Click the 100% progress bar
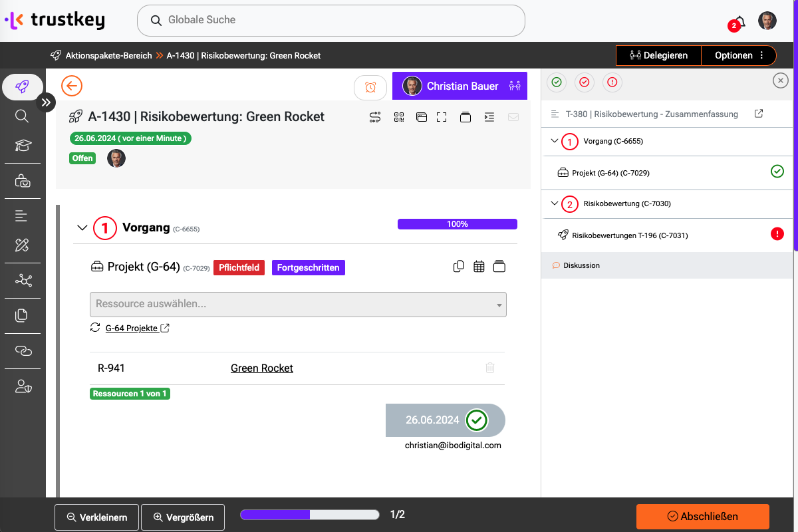 pos(458,224)
